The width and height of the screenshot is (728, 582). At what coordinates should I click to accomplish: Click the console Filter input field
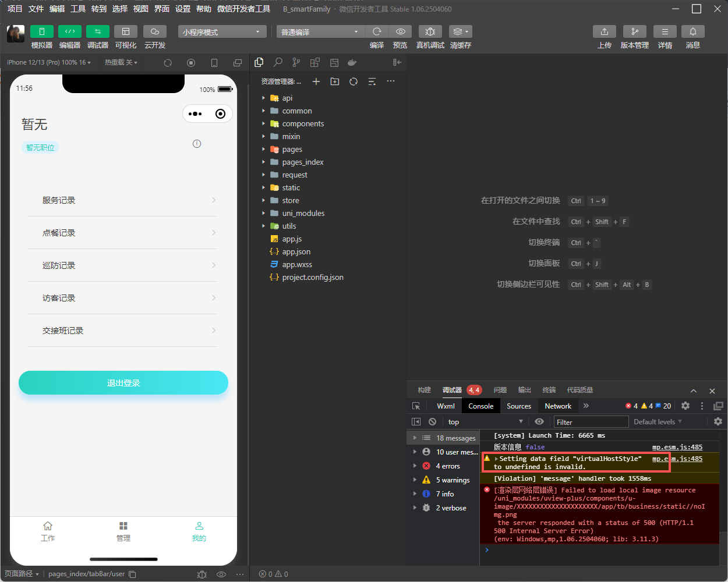[591, 422]
